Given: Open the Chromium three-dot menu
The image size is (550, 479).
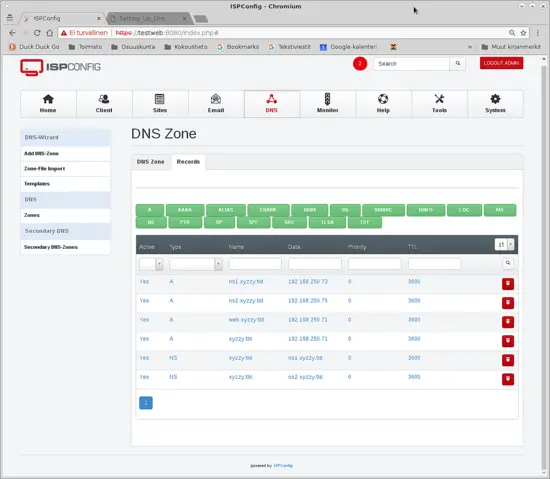Looking at the screenshot, I should pos(538,33).
